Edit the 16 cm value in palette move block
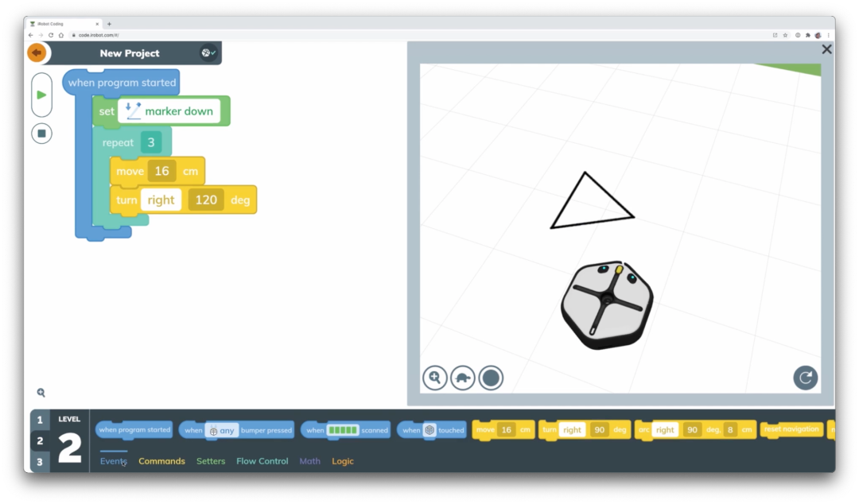This screenshot has width=859, height=504. pyautogui.click(x=506, y=430)
